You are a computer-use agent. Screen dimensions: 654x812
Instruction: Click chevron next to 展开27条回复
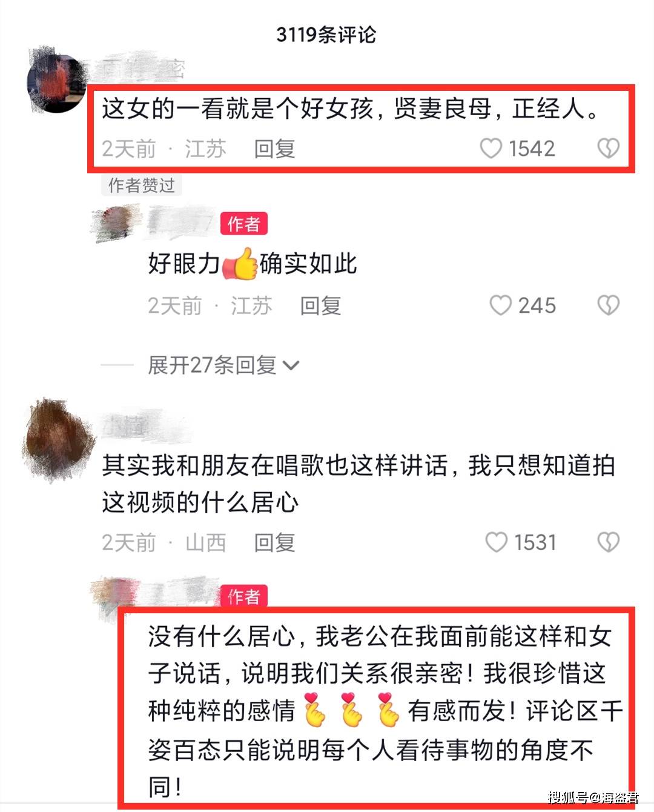click(291, 365)
